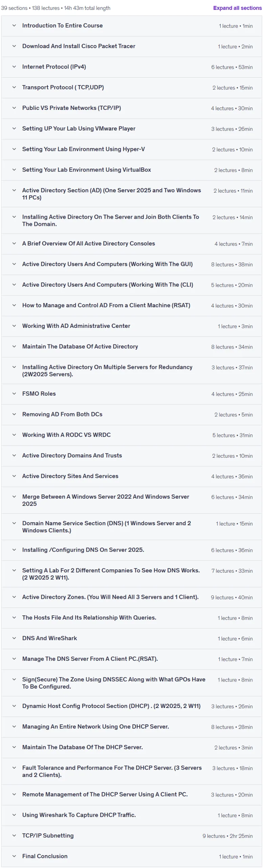Expand Maintain The Database Of Active Directory
The width and height of the screenshot is (263, 868).
[131, 347]
